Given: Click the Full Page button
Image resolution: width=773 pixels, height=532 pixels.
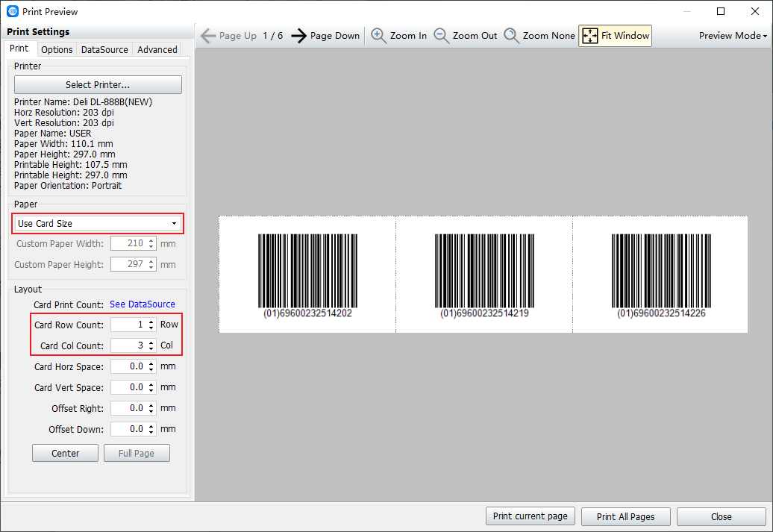Looking at the screenshot, I should click(137, 453).
